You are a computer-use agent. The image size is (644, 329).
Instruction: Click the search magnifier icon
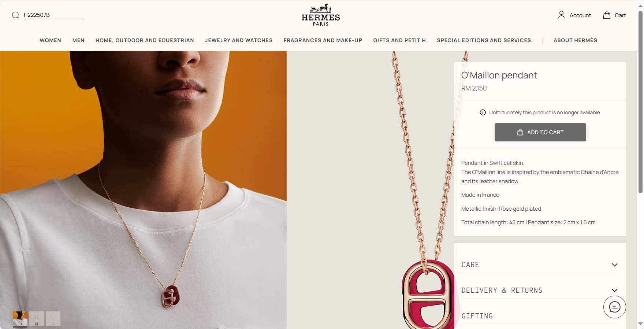pos(15,15)
